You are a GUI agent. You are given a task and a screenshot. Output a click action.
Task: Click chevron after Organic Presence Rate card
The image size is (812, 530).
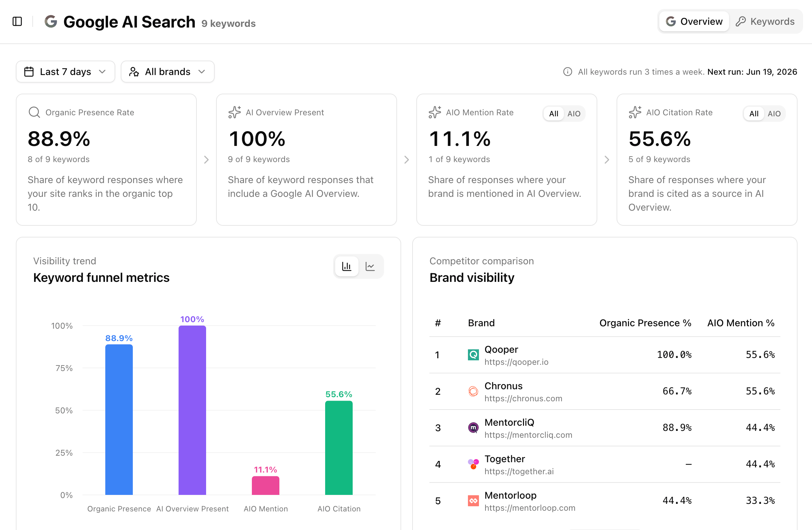pos(206,160)
